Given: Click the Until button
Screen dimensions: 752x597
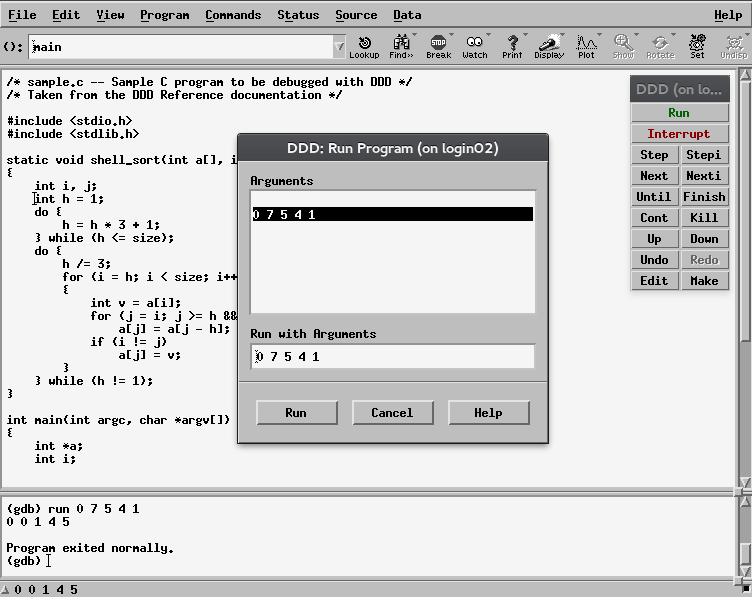Looking at the screenshot, I should click(x=654, y=197).
